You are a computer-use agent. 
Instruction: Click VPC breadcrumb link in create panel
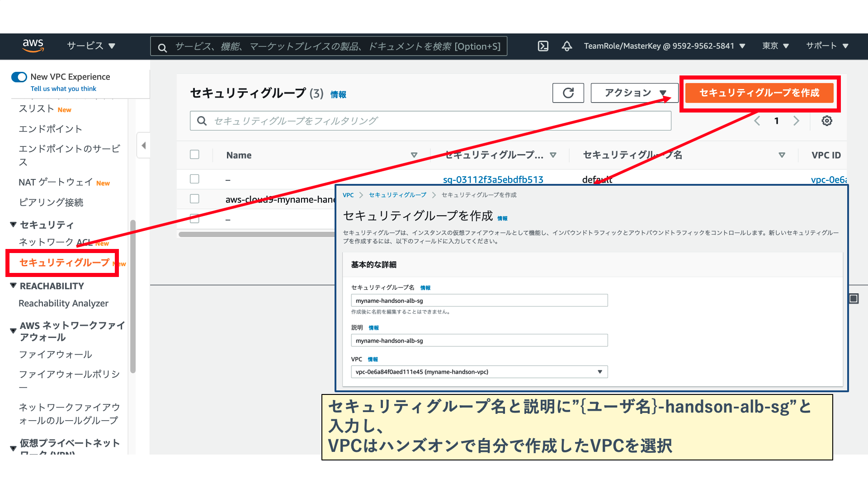pos(348,195)
